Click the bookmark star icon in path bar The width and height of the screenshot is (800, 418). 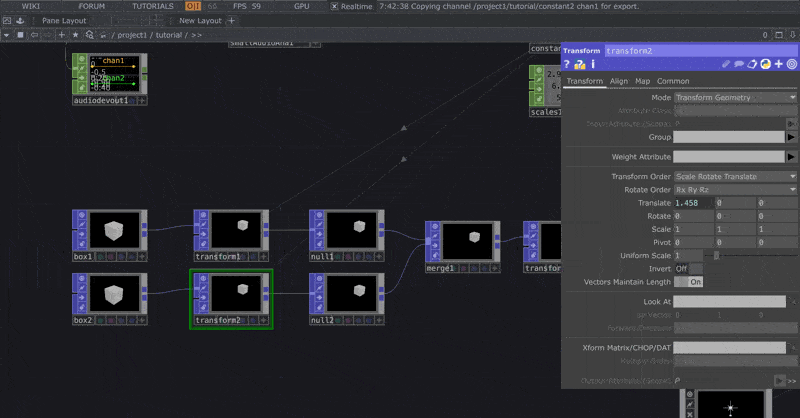(76, 34)
